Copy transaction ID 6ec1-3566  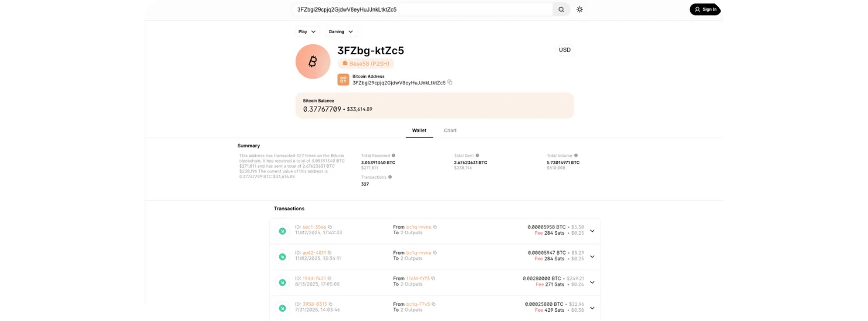click(x=330, y=227)
